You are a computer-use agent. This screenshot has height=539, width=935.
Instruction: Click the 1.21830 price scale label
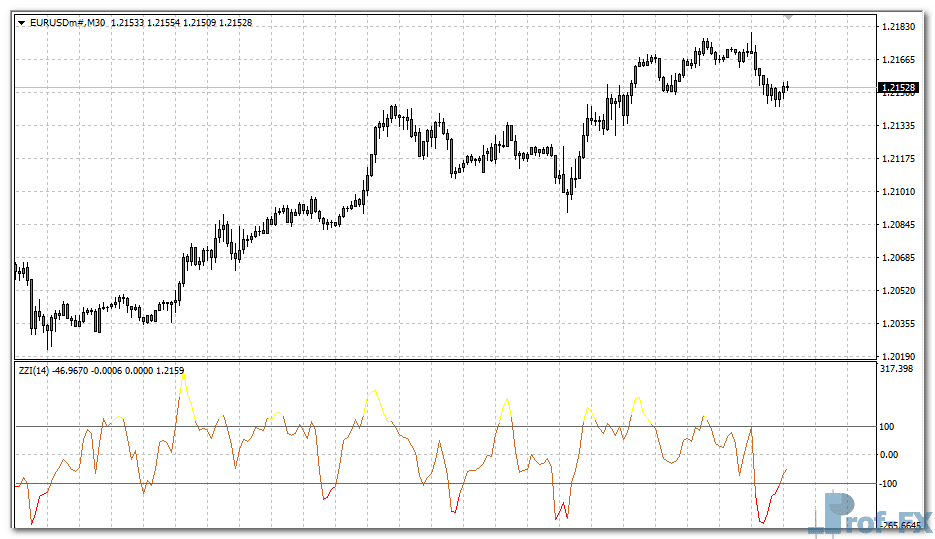pyautogui.click(x=897, y=27)
